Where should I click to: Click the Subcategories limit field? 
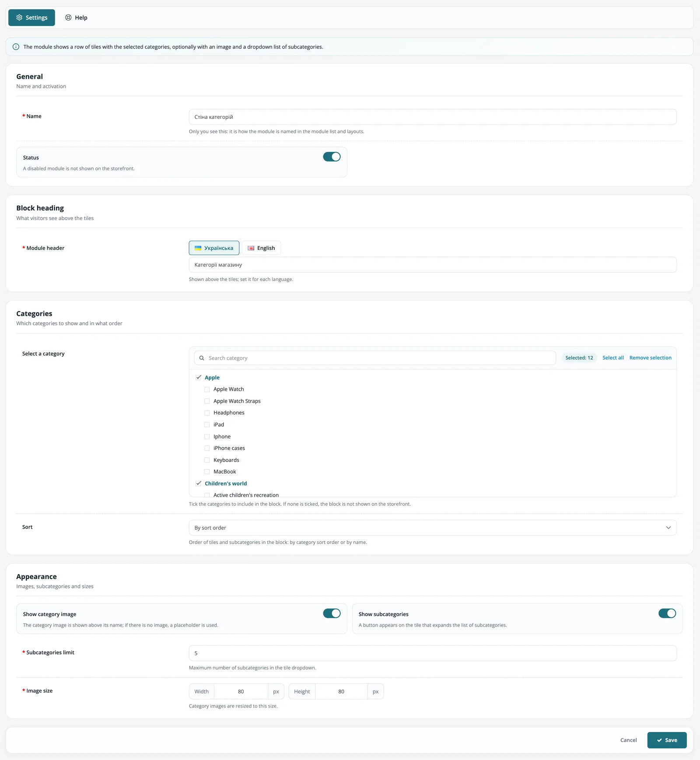coord(433,653)
